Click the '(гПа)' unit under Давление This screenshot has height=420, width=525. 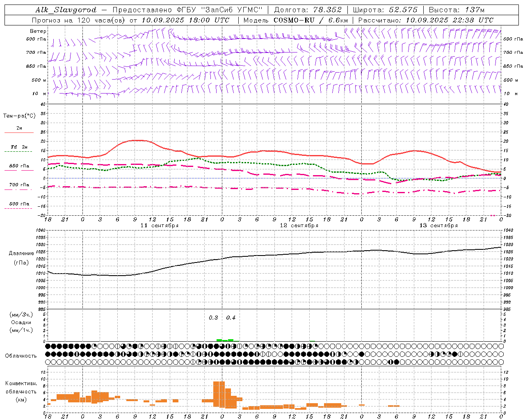coord(21,263)
